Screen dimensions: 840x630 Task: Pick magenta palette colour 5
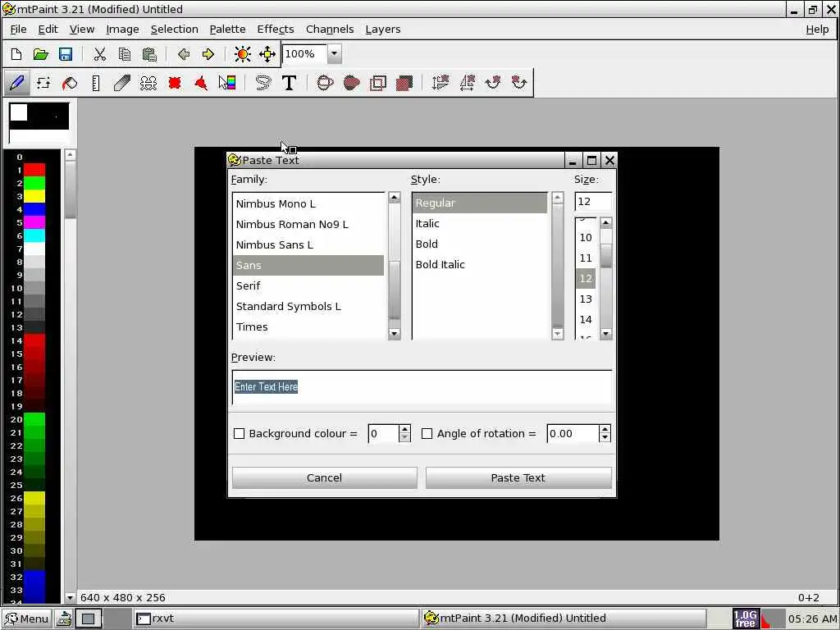(34, 223)
